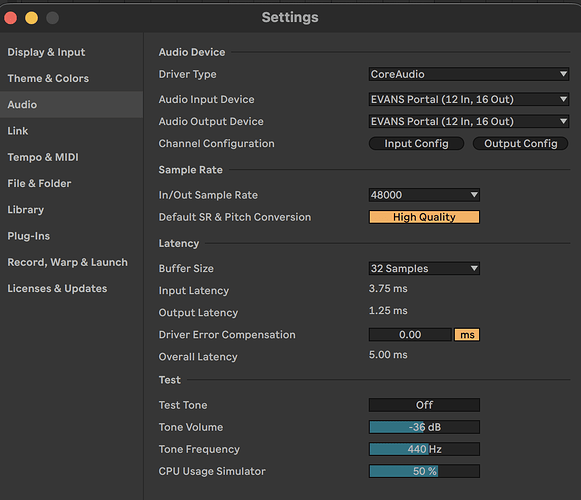Toggle the High Quality conversion button
The height and width of the screenshot is (500, 581).
424,217
